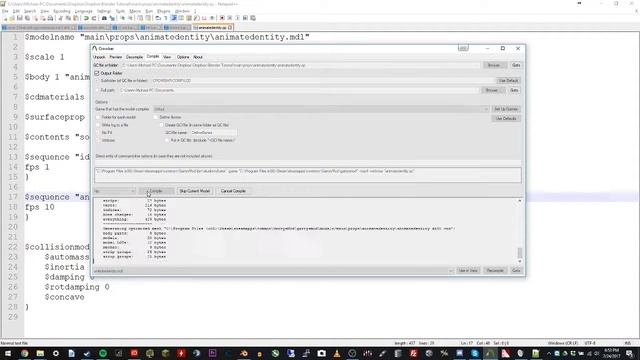The image size is (640, 360).
Task: Open VLC cone icon on the taskbar
Action: (x=337, y=353)
